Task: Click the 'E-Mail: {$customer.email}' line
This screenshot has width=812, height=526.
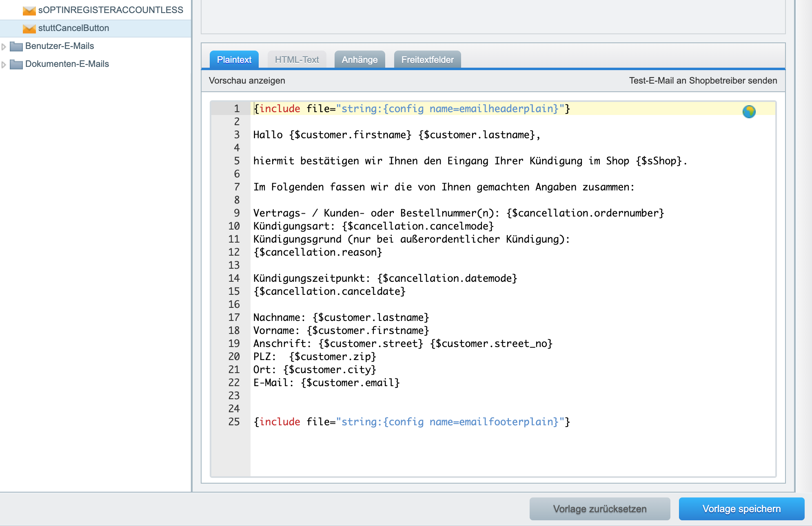Action: tap(326, 382)
